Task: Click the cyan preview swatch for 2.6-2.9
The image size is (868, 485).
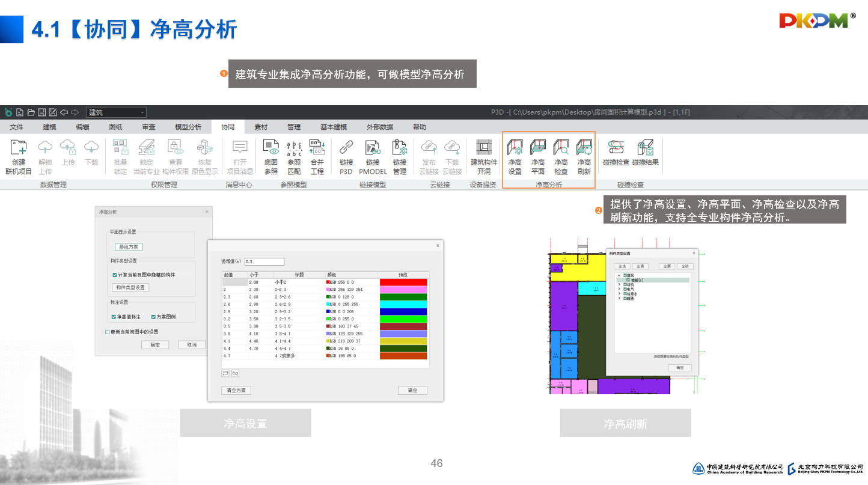Action: pos(403,304)
